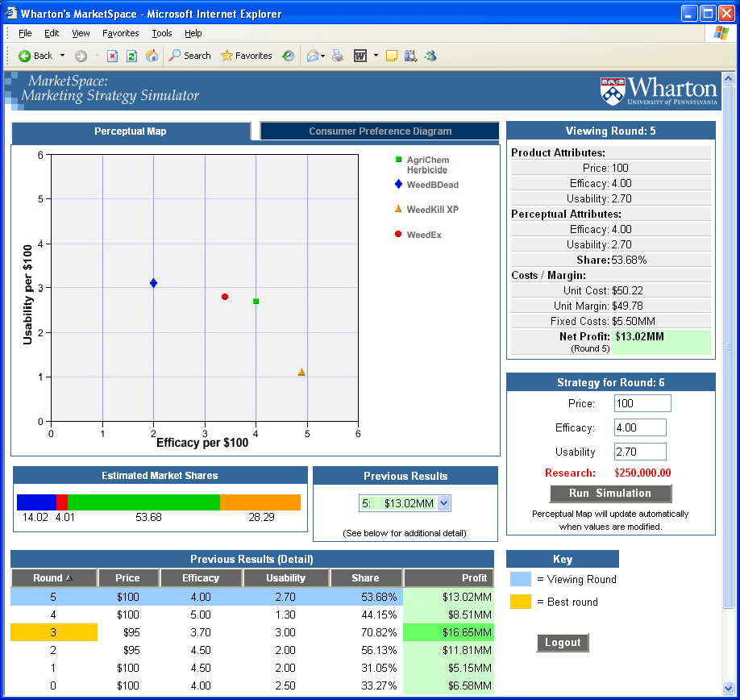Switch to the Consumer Preference Diagram tab

380,131
